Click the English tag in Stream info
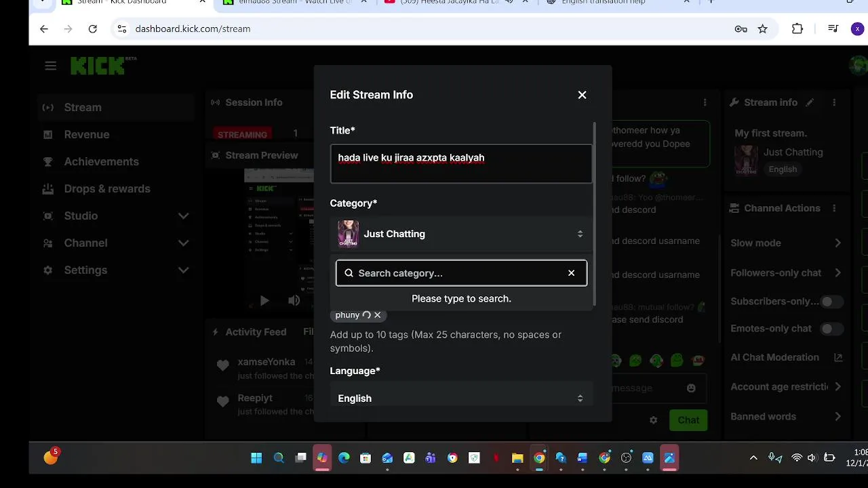The height and width of the screenshot is (488, 868). [x=783, y=169]
